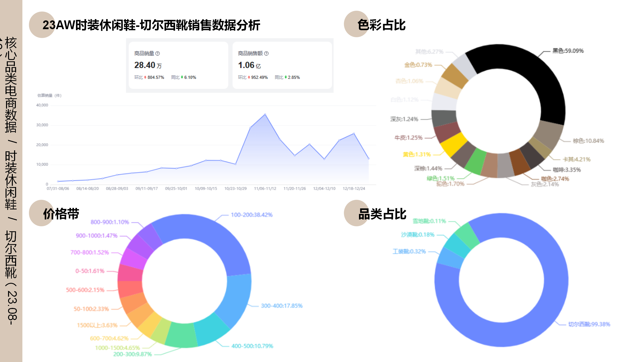Click the help icon beside 商品销量

[157, 53]
